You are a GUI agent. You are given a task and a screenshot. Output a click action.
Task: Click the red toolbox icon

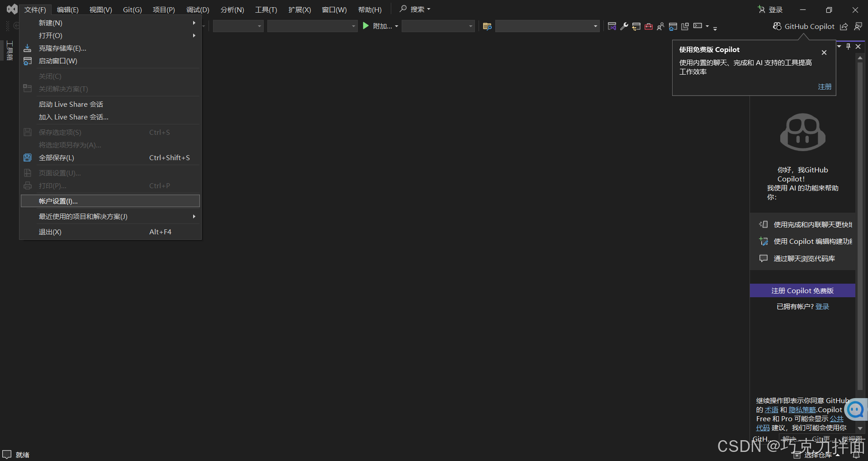tap(649, 26)
